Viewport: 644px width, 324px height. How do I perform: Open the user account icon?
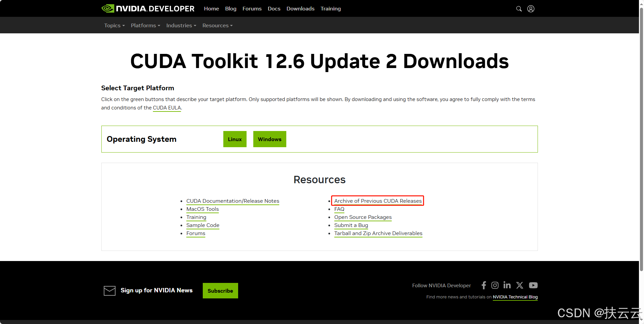531,9
